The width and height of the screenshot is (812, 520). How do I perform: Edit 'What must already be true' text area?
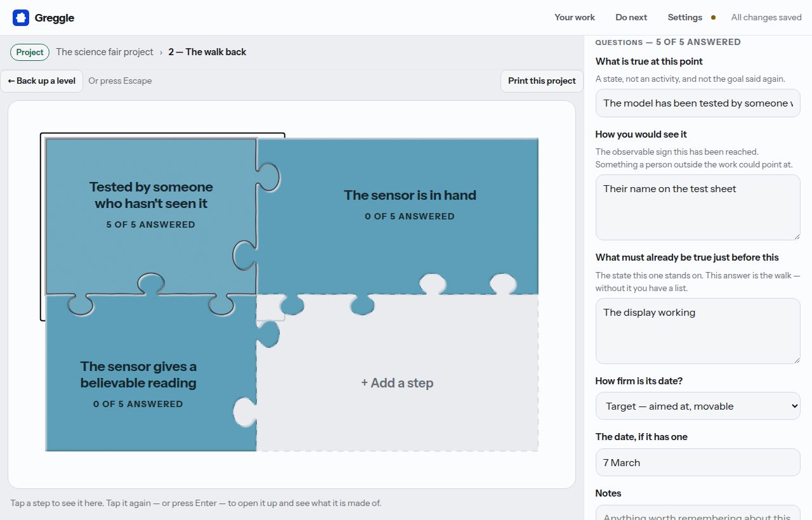click(x=698, y=331)
